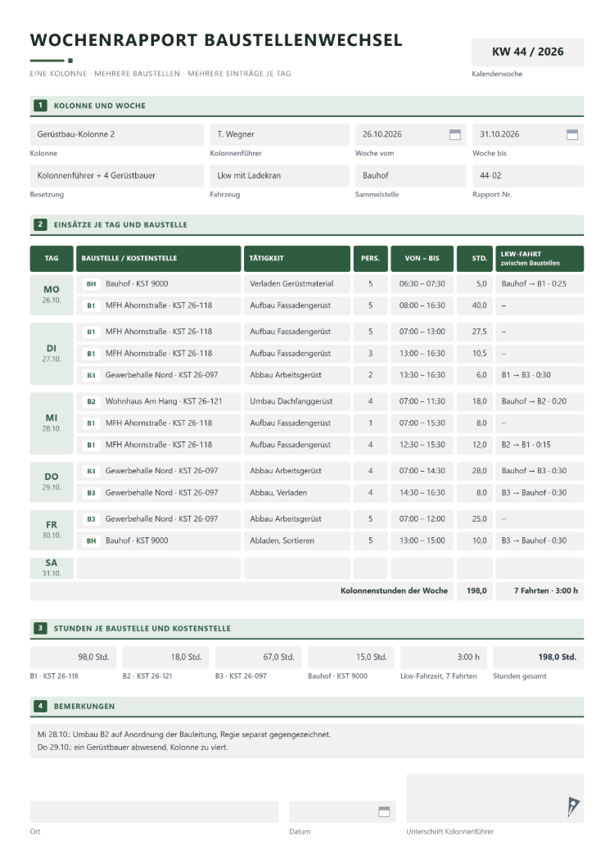Click time cell '12:30 – 15:30'

tap(422, 445)
